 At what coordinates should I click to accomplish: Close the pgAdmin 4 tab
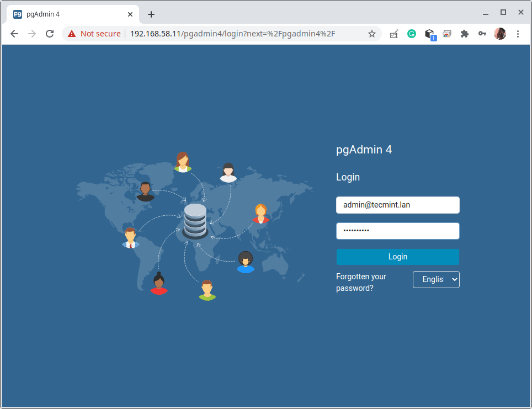click(x=130, y=14)
